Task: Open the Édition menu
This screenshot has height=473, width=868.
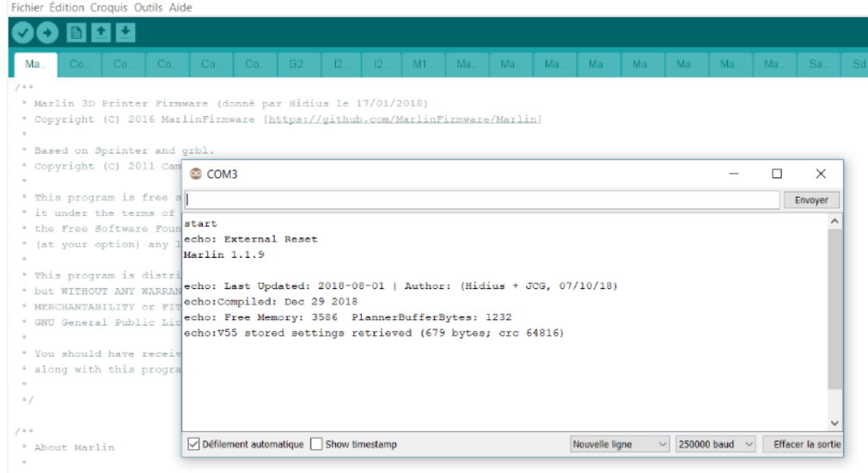Action: [x=66, y=8]
